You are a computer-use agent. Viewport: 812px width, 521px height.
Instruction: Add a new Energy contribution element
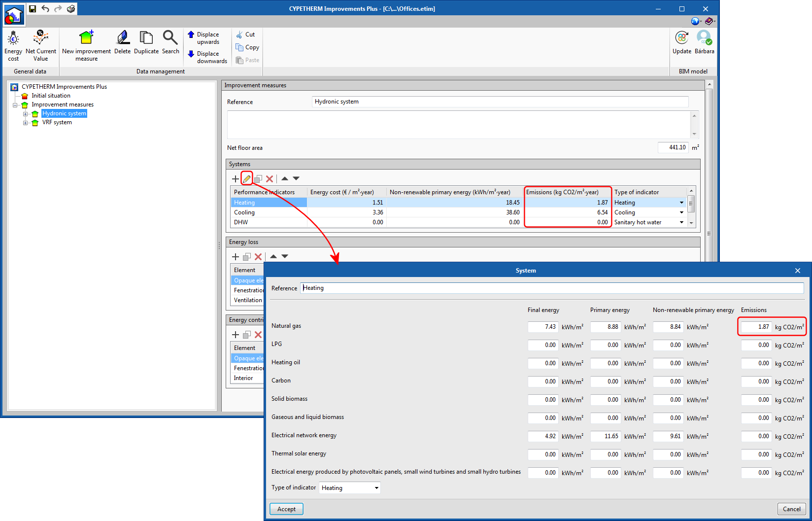(236, 334)
